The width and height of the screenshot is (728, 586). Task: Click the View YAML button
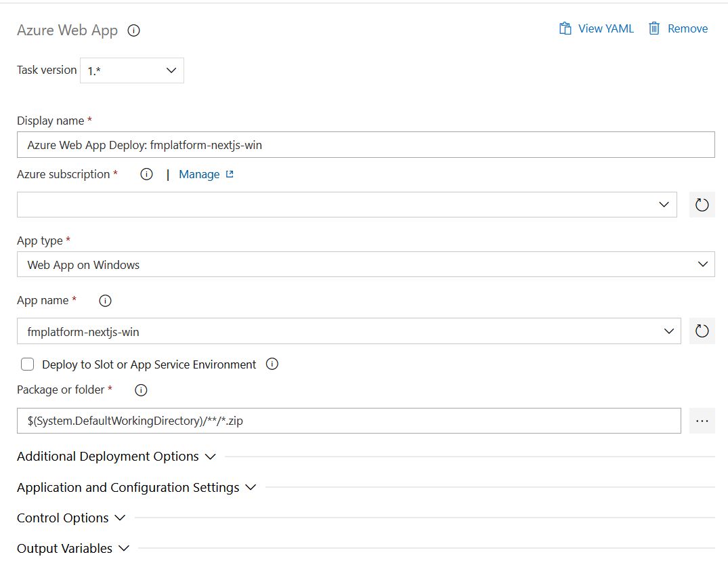point(597,28)
